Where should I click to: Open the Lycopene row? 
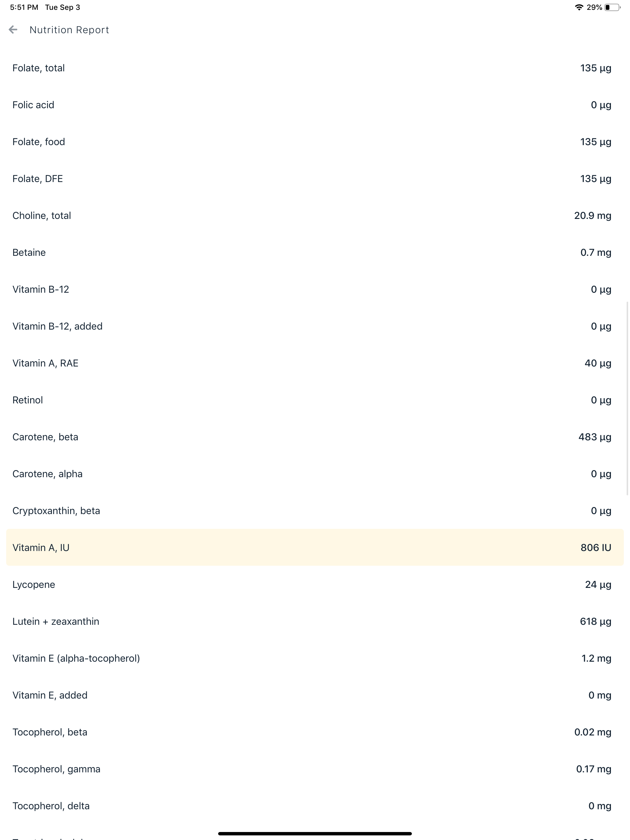pos(315,584)
